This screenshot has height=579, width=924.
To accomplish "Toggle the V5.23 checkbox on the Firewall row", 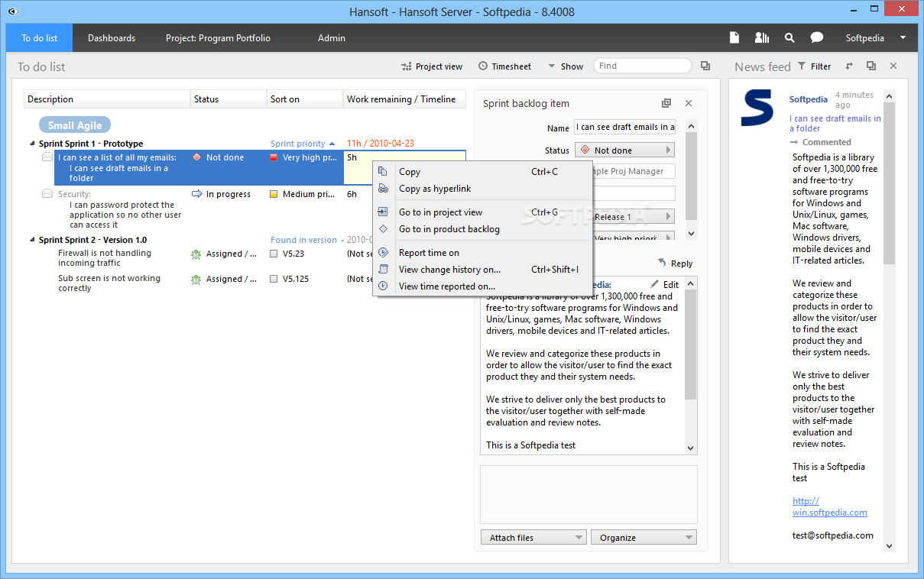I will [274, 254].
